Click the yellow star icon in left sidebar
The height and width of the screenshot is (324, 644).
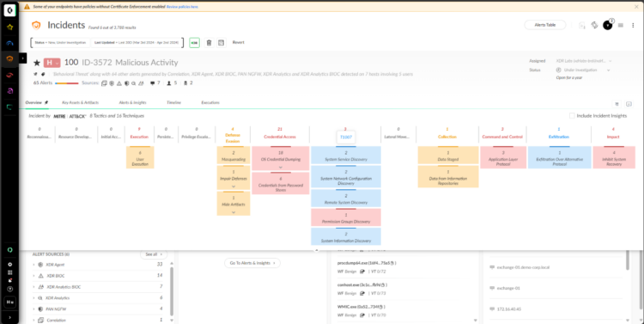pyautogui.click(x=9, y=28)
